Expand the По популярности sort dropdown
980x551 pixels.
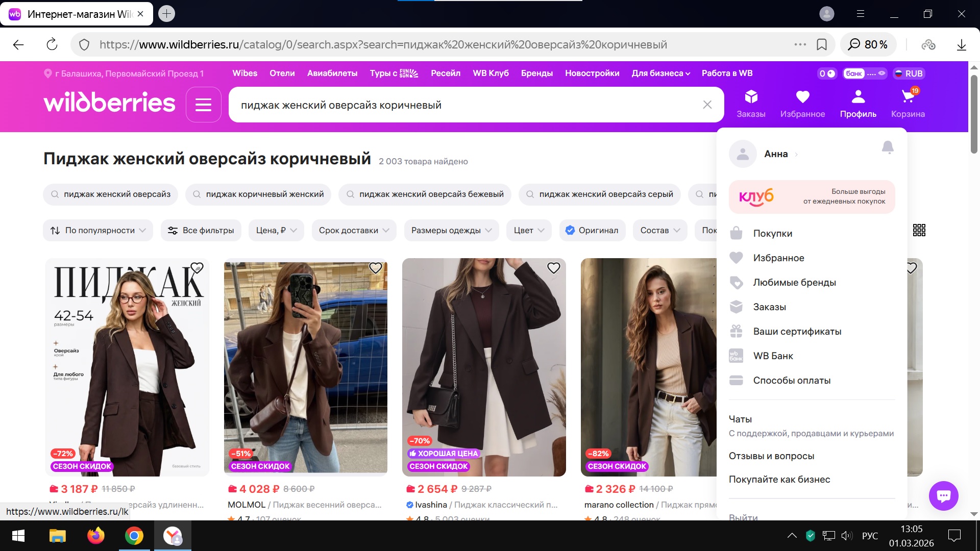tap(98, 230)
